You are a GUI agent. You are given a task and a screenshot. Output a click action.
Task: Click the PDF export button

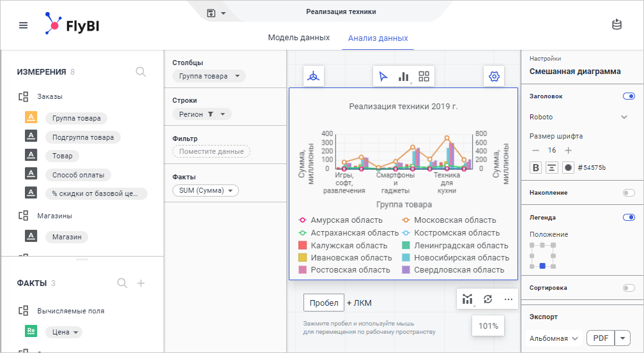pyautogui.click(x=600, y=338)
